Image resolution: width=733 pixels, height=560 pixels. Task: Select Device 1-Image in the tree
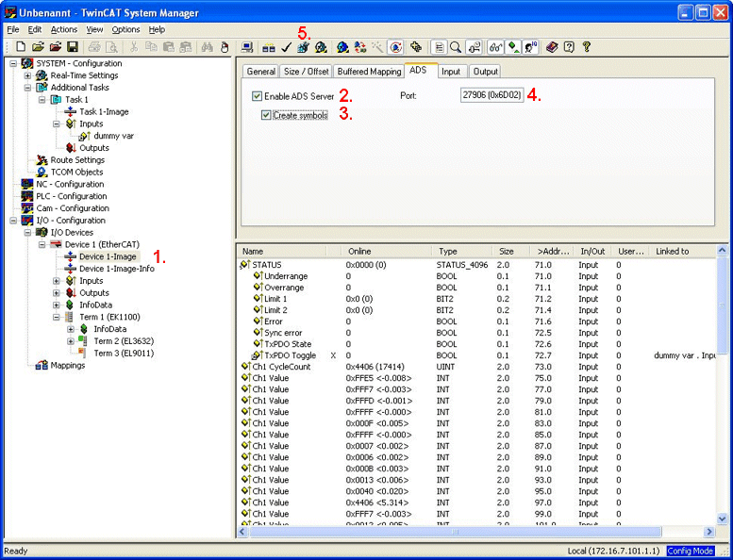point(108,256)
